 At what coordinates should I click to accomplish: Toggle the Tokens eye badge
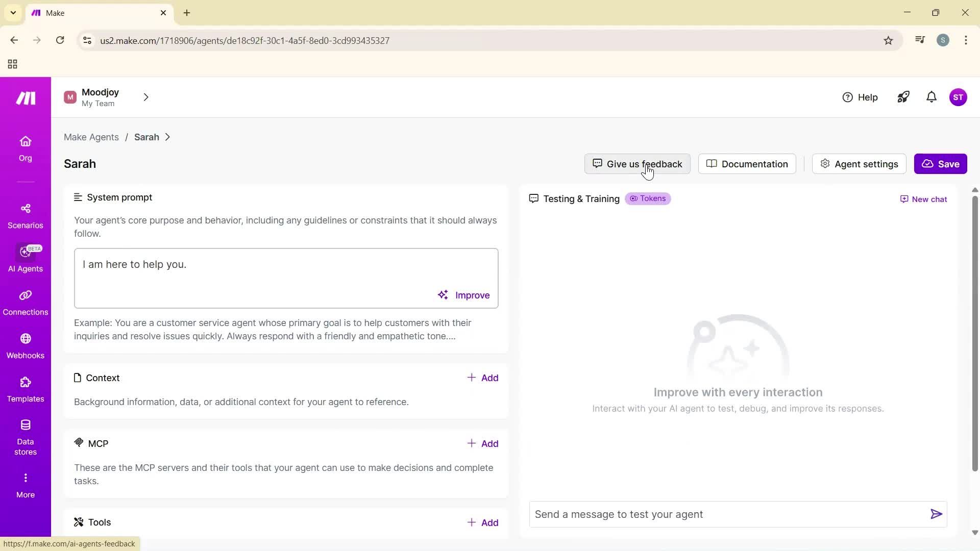click(648, 198)
